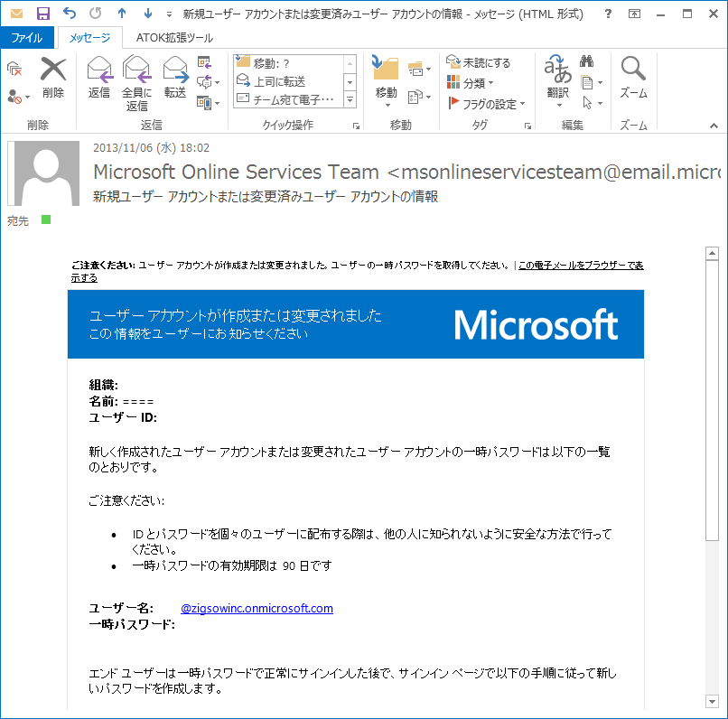The image size is (728, 719).
Task: Click the 移動 move folder button
Action: tap(386, 81)
